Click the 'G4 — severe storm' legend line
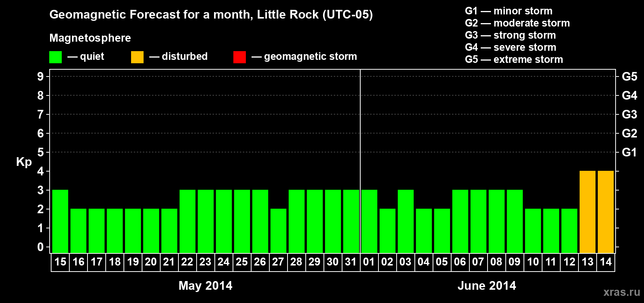 tap(510, 47)
